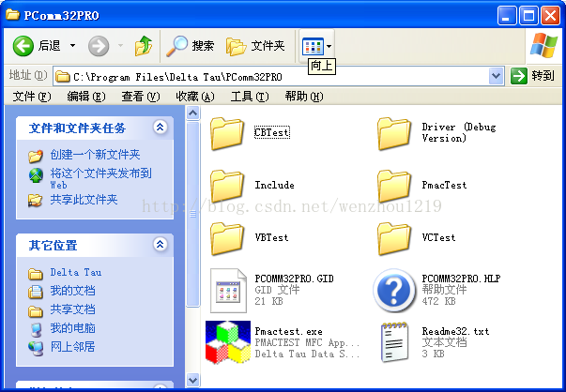Screen dimensions: 566x392
Task: Open the 编辑(E) menu
Action: pyautogui.click(x=86, y=97)
